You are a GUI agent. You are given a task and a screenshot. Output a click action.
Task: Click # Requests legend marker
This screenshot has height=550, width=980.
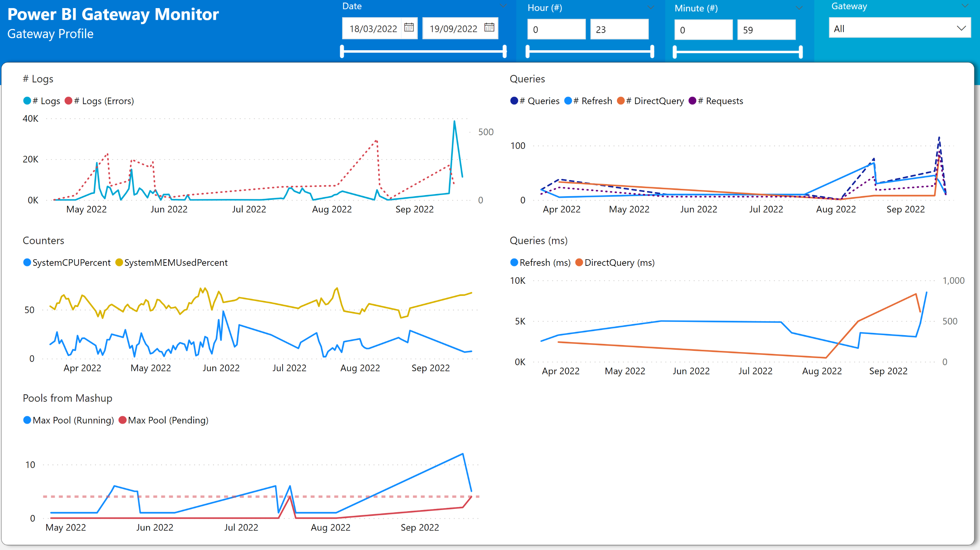[692, 101]
